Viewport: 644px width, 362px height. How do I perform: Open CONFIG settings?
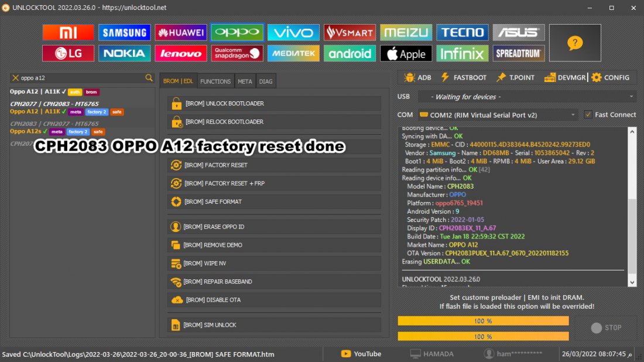pyautogui.click(x=610, y=77)
